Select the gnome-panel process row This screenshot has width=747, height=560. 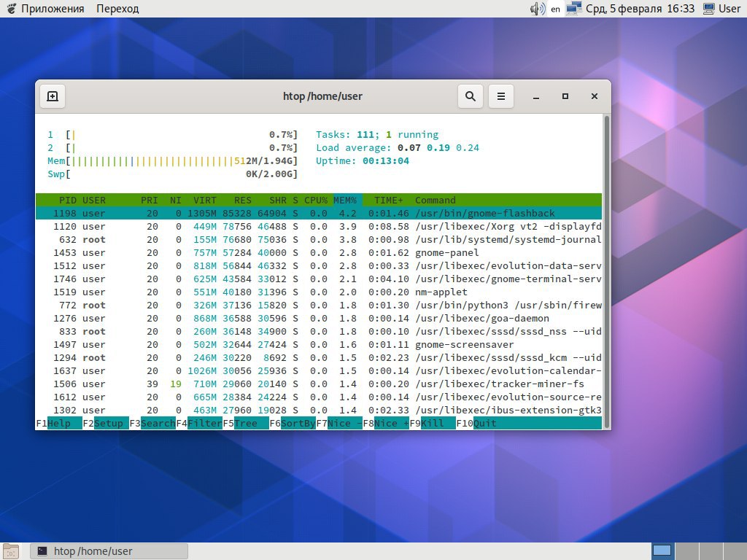click(319, 253)
